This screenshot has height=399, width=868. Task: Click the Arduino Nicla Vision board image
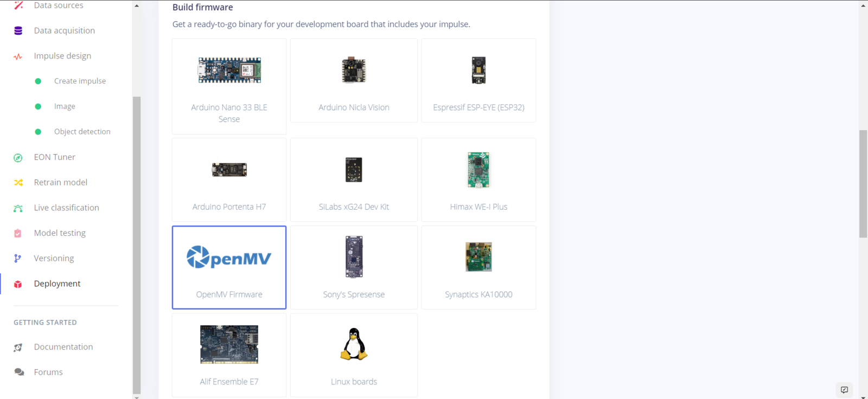[x=354, y=70]
